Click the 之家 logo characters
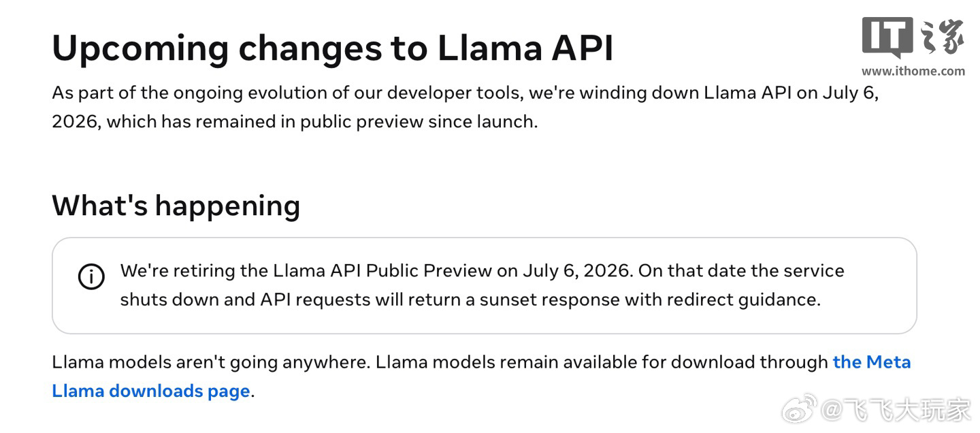980x433 pixels. point(943,37)
